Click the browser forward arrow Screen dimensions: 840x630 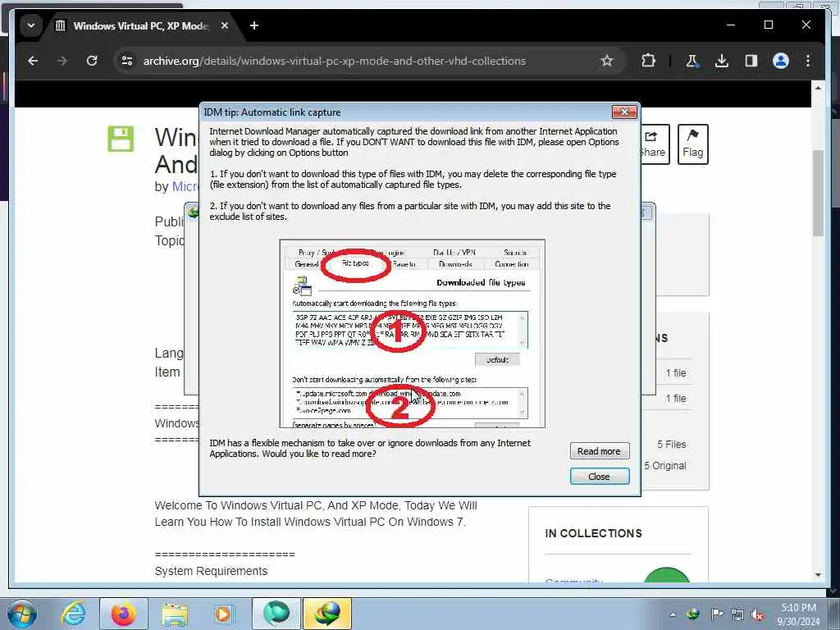point(62,61)
